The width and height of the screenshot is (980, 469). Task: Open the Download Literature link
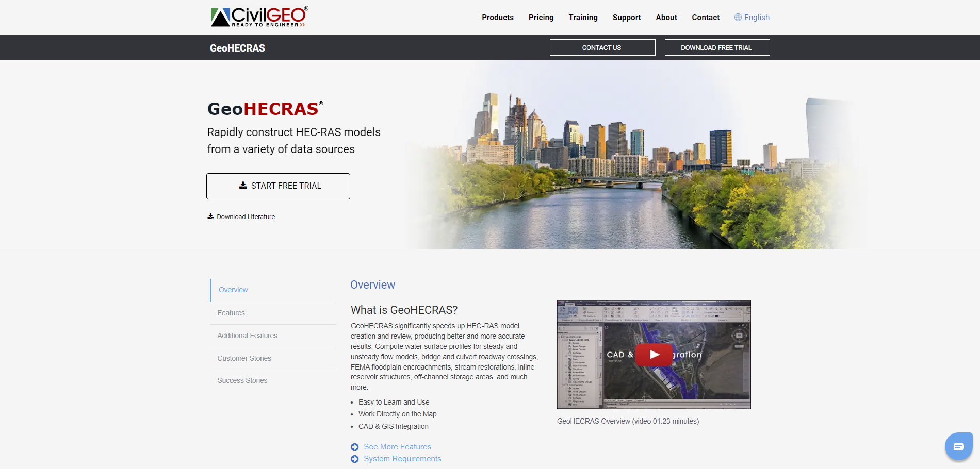(245, 216)
